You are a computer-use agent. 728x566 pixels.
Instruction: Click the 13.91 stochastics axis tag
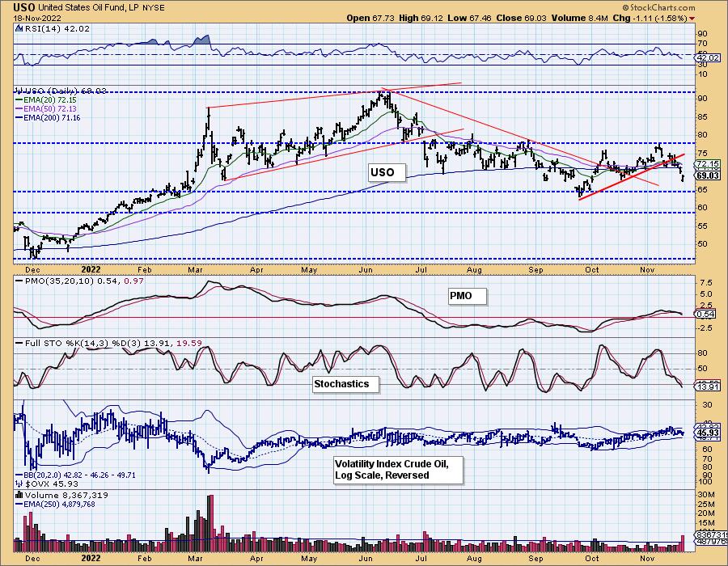(x=708, y=387)
